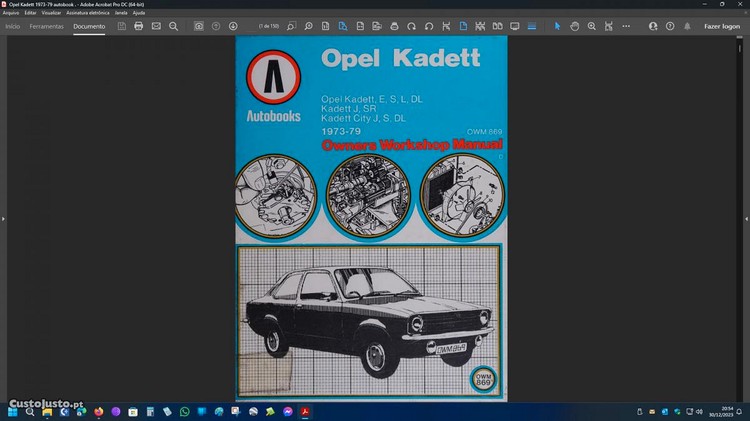
Task: Select the Hand pan tool
Action: (575, 26)
